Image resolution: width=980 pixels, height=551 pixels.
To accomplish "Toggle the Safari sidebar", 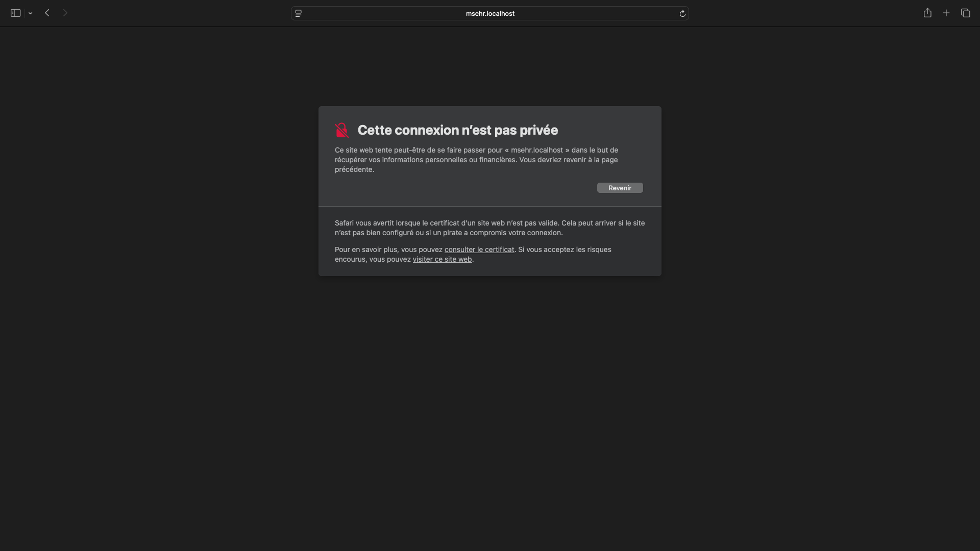I will tap(15, 13).
